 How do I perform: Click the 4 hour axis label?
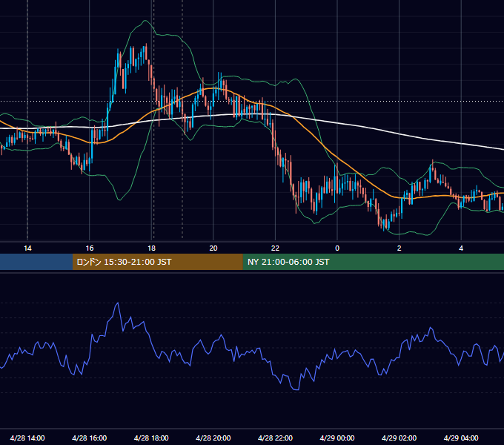coord(461,248)
